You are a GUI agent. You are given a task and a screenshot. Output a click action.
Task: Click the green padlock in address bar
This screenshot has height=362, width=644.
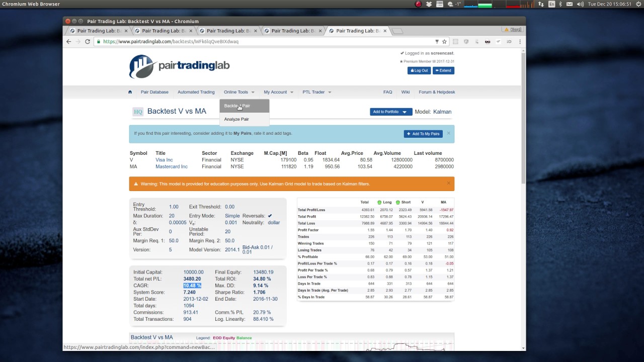point(100,42)
